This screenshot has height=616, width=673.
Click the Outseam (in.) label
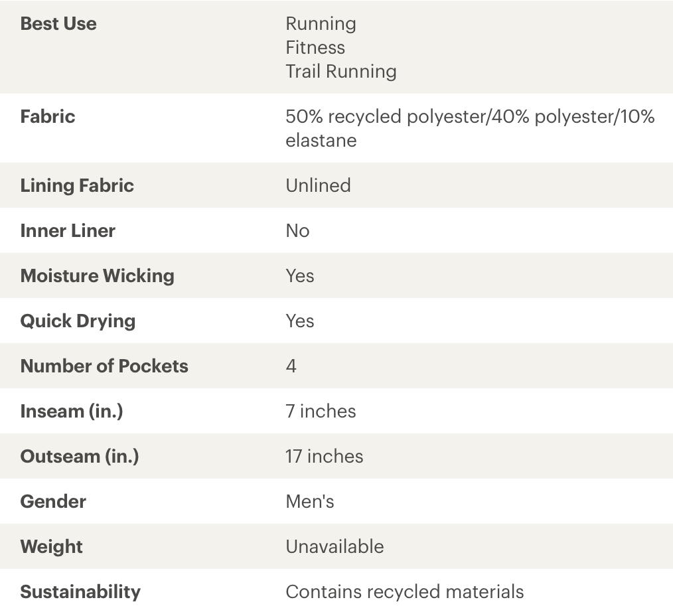80,457
